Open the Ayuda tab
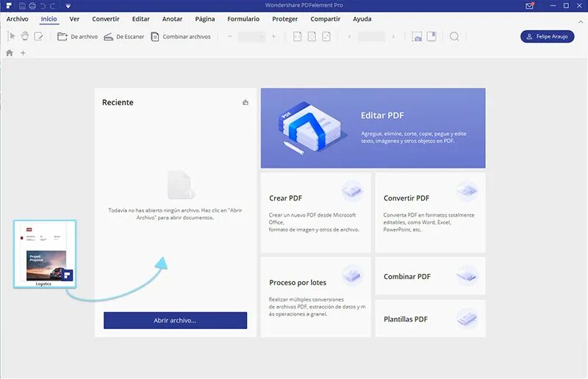Screen dimensions: 588x379 (x=362, y=19)
